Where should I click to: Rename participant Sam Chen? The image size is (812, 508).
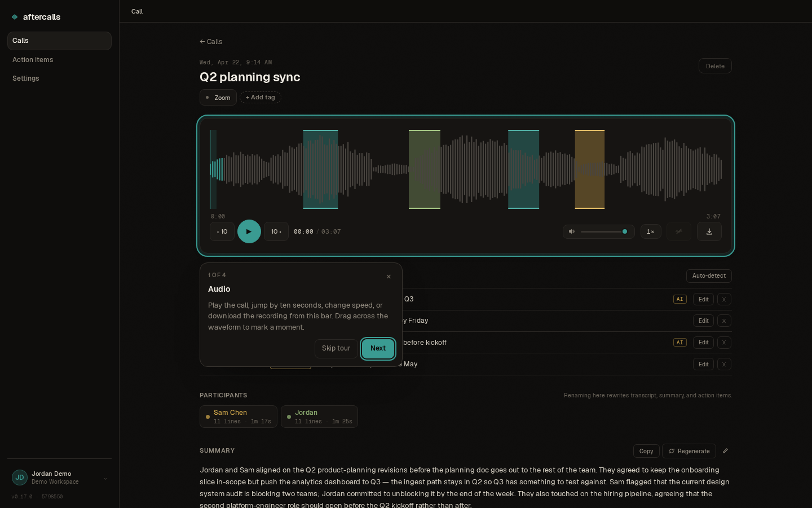[x=239, y=417]
